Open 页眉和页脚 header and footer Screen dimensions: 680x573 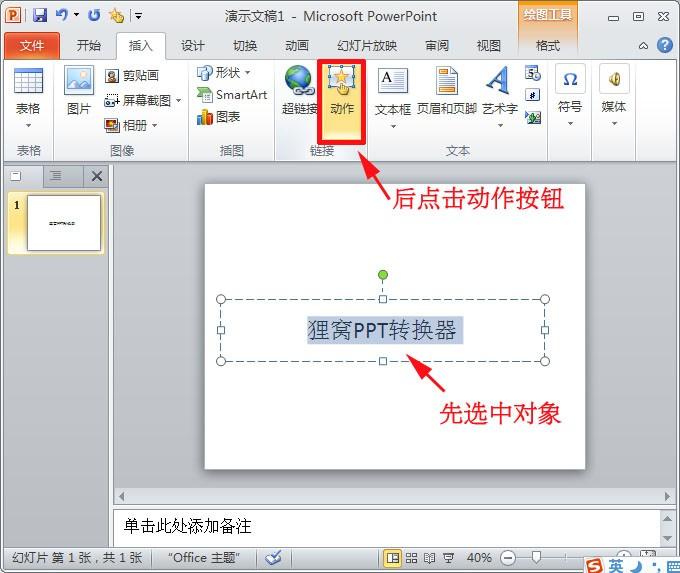tap(447, 91)
